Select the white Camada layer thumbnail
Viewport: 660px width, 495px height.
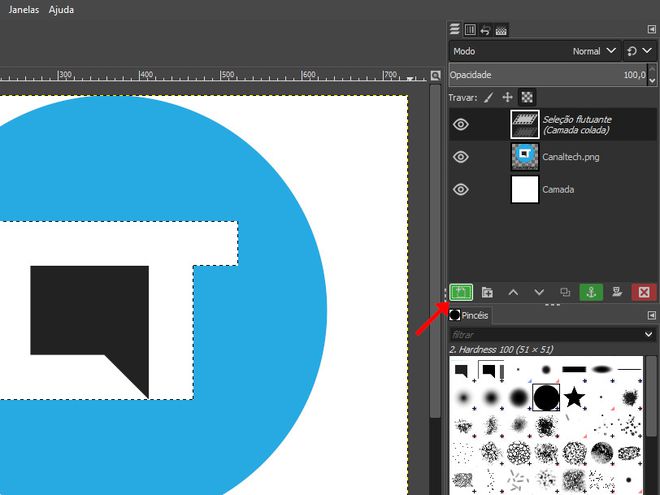coord(524,189)
